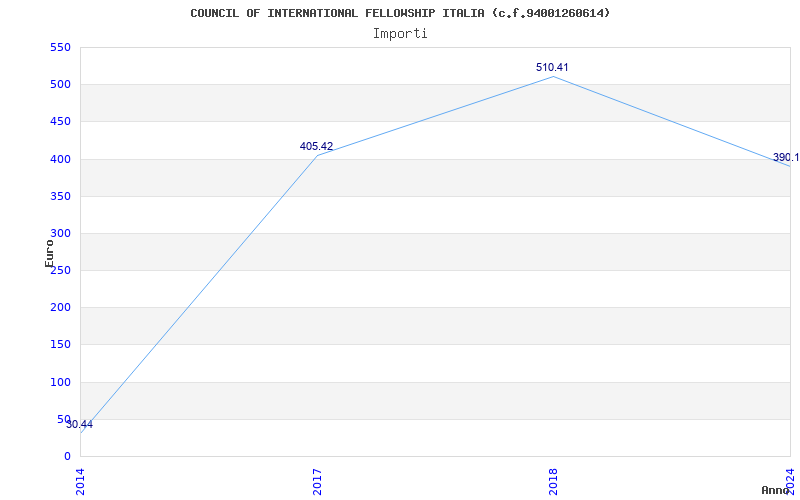Select the 510.41 data label

pyautogui.click(x=552, y=67)
